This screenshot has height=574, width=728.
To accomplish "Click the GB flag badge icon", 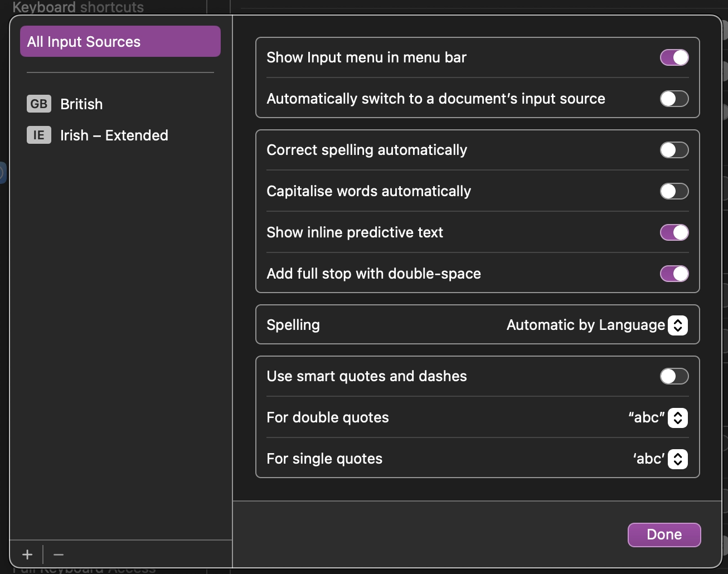I will coord(39,104).
